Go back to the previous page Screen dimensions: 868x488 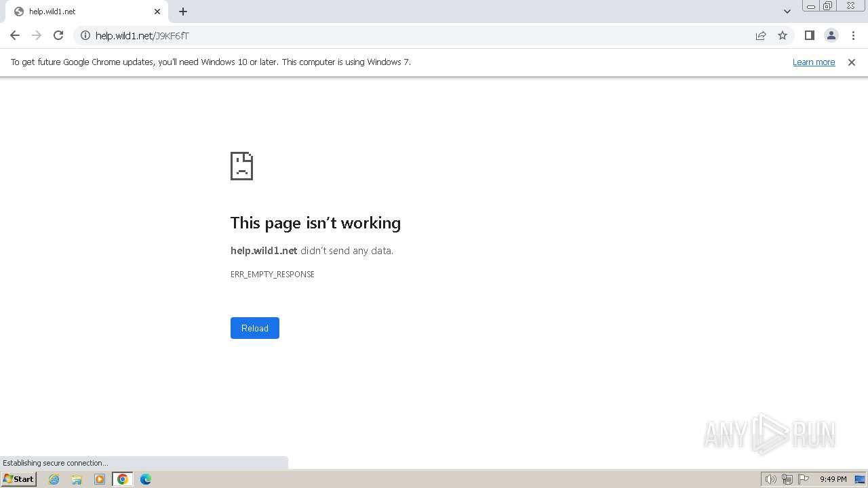tap(15, 35)
